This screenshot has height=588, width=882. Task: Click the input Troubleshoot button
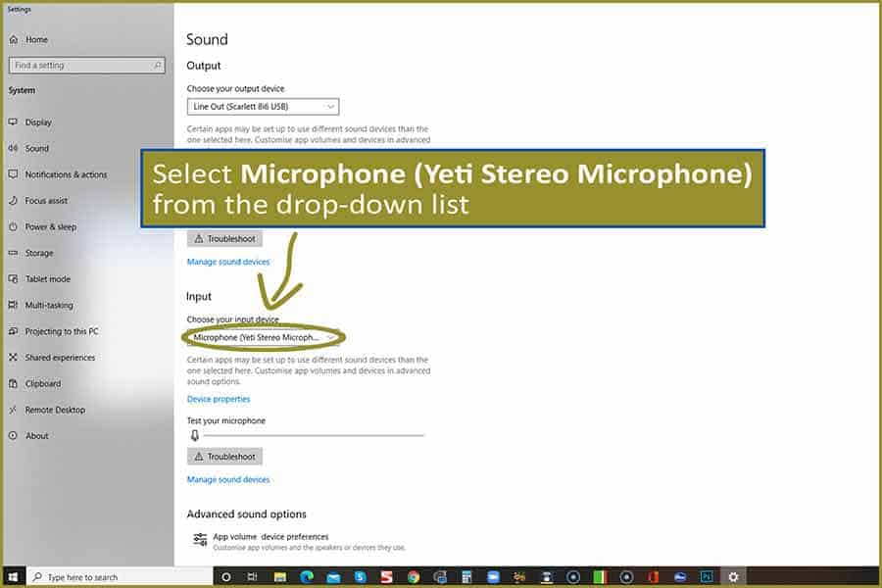pyautogui.click(x=224, y=456)
